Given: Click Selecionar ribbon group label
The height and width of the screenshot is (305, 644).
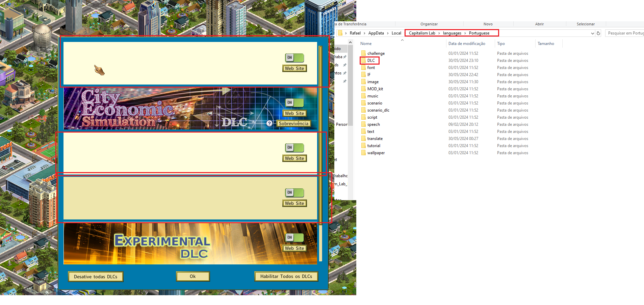Looking at the screenshot, I should (x=586, y=24).
